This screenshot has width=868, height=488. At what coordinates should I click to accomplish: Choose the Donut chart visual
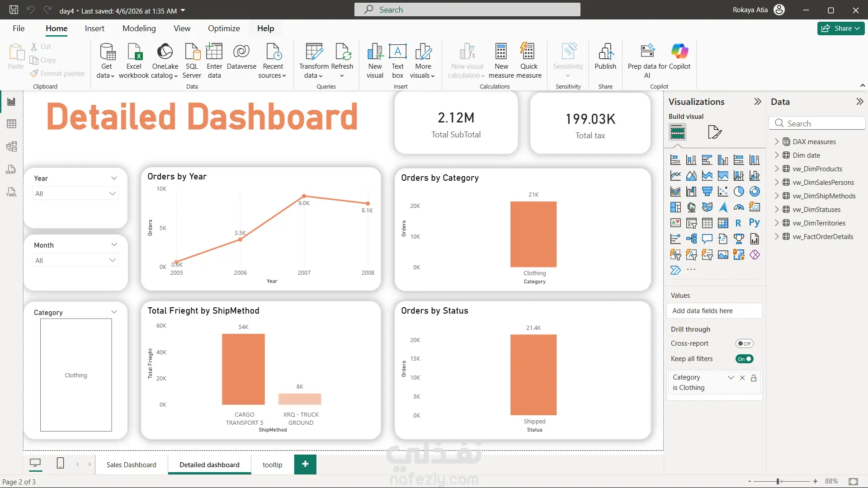[755, 192]
